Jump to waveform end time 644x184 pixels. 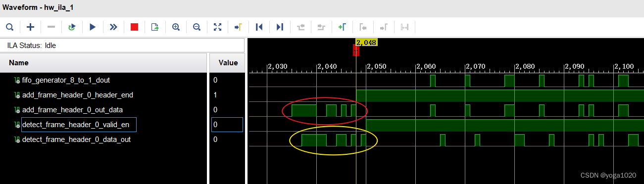[x=280, y=27]
